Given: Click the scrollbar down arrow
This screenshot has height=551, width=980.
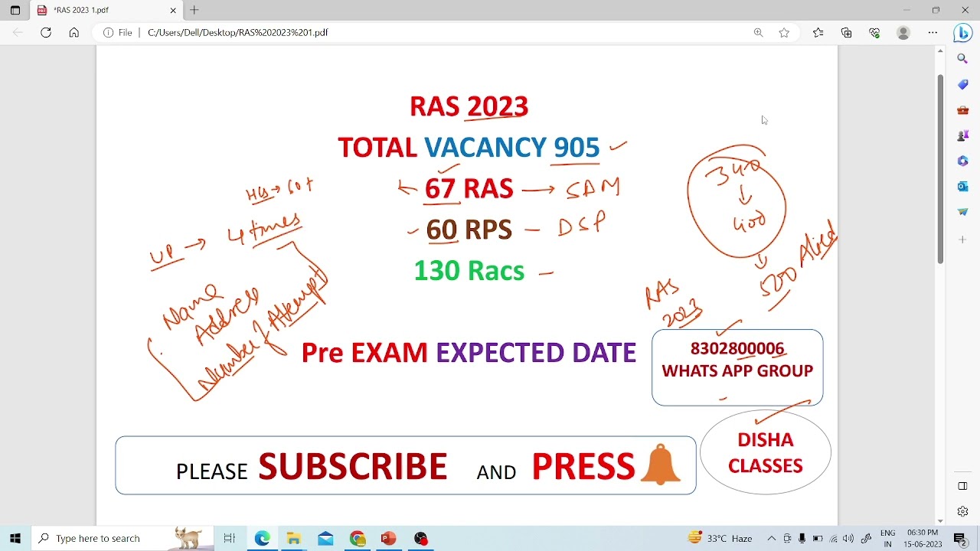Looking at the screenshot, I should (x=940, y=521).
